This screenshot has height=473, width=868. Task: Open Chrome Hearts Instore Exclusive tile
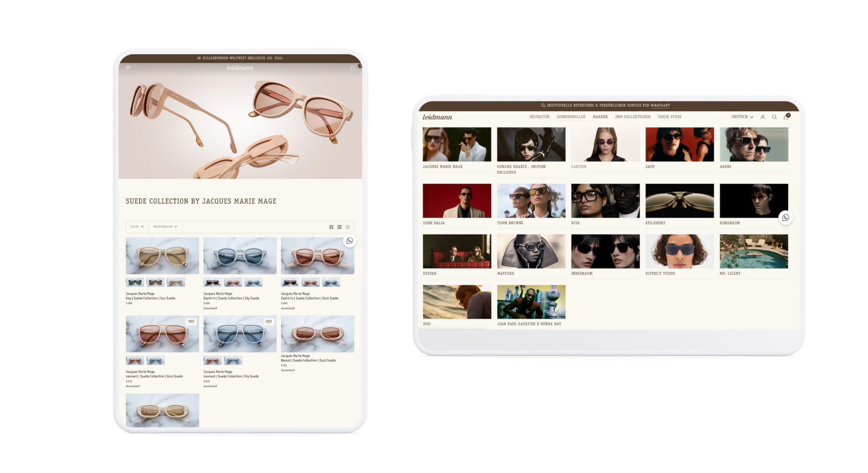tap(531, 144)
